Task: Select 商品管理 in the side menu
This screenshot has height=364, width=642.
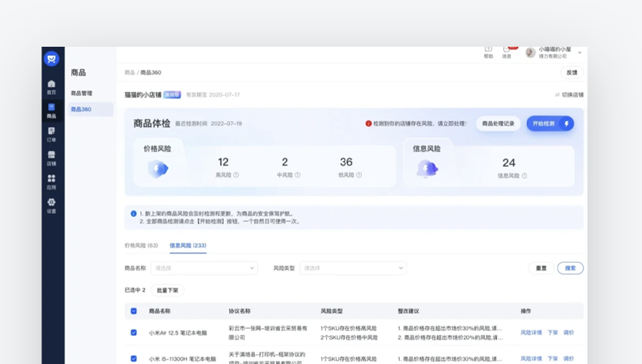Action: [81, 93]
